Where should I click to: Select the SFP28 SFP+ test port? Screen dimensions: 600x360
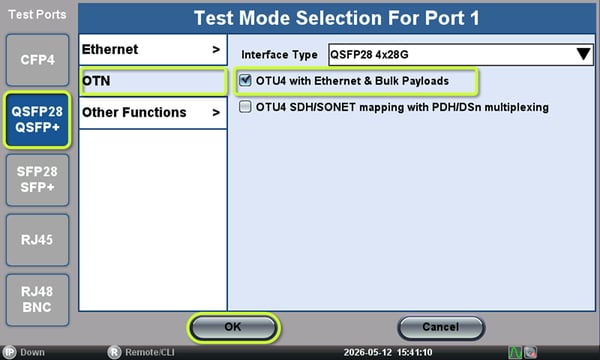coord(38,179)
